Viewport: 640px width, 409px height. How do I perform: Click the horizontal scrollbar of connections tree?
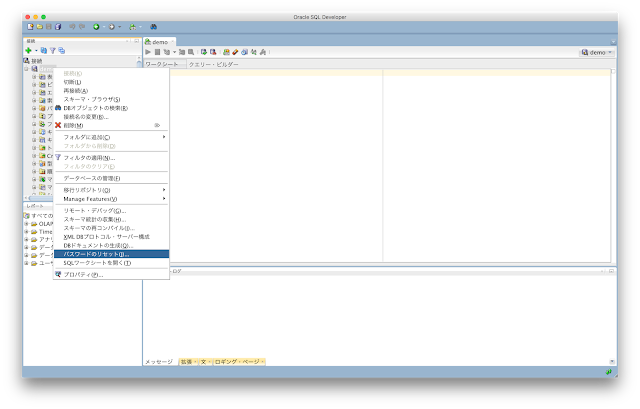[x=39, y=198]
